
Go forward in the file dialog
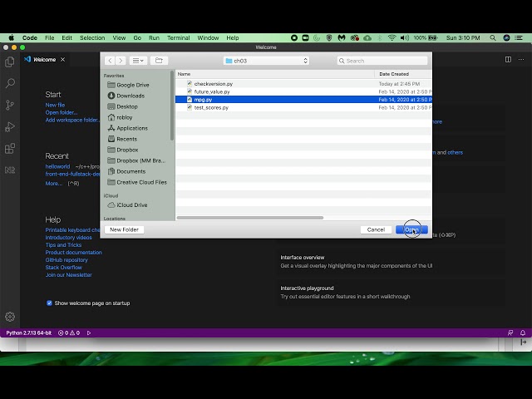(121, 61)
